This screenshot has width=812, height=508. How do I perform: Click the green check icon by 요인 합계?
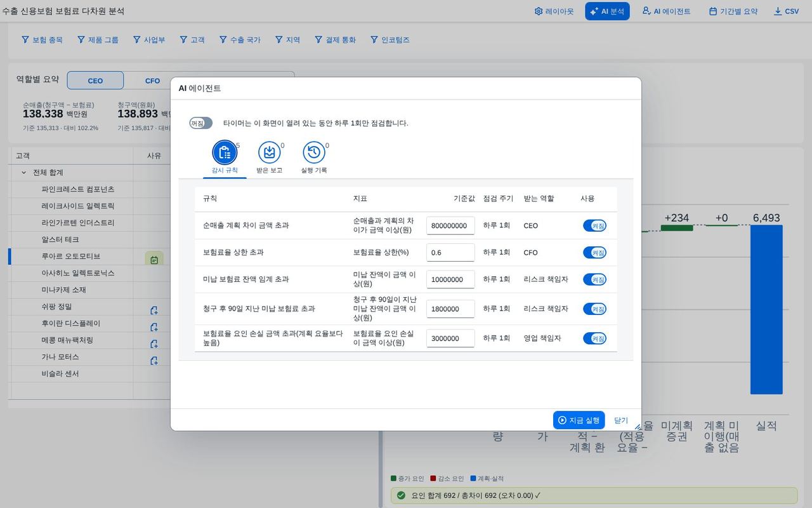coord(401,495)
